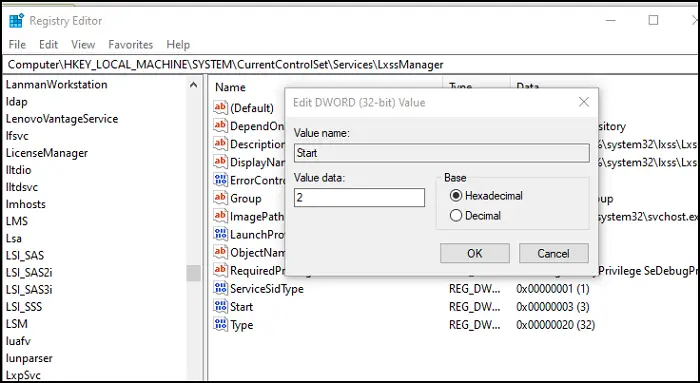The height and width of the screenshot is (383, 700).
Task: Select the ldap key
Action: 17,101
